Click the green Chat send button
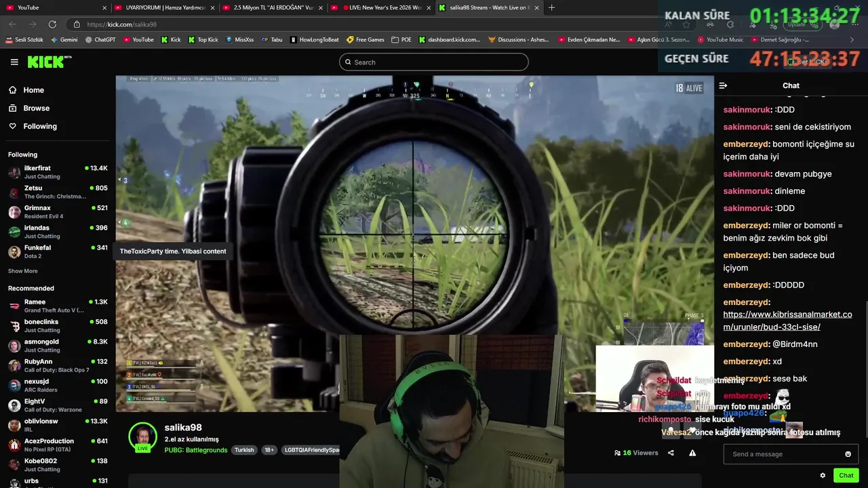This screenshot has width=868, height=488. (846, 475)
